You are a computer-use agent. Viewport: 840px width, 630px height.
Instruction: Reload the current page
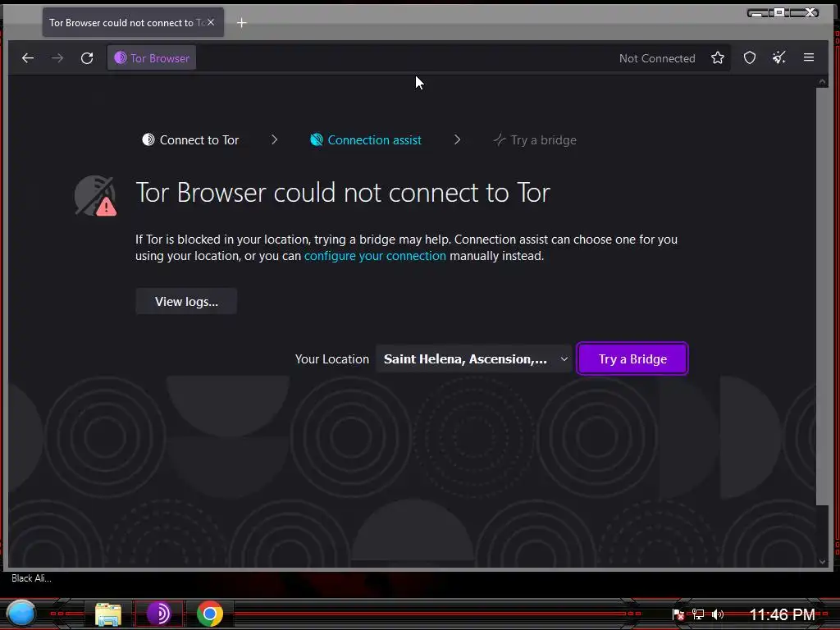(87, 58)
